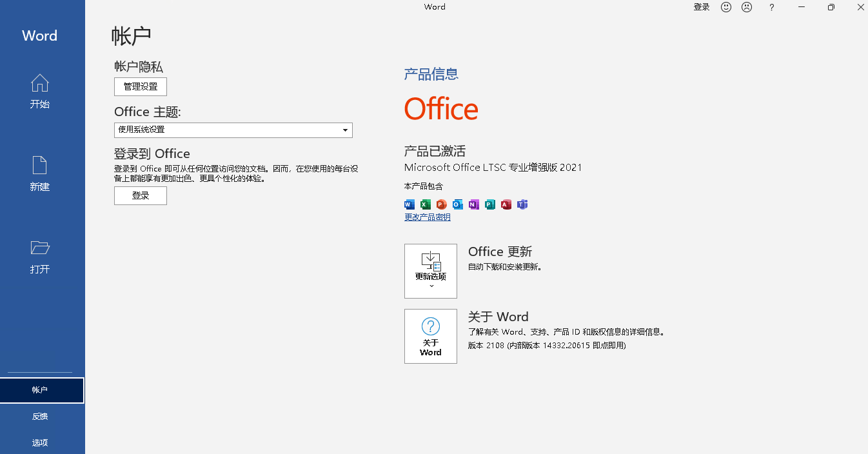The image size is (868, 454).
Task: Minimize the Word window
Action: [802, 7]
